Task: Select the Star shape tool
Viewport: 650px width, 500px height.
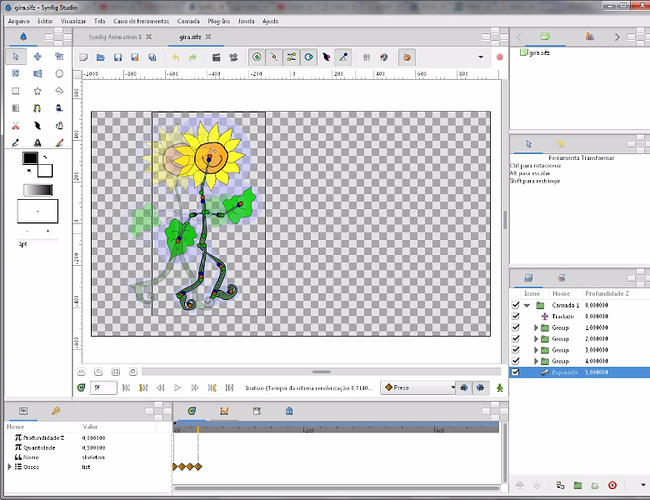Action: [x=38, y=90]
